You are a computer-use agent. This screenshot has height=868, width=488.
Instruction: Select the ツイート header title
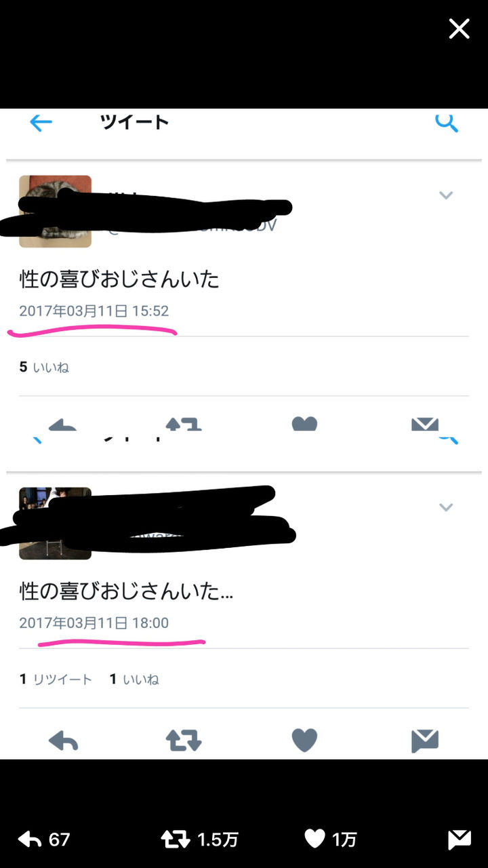click(134, 122)
